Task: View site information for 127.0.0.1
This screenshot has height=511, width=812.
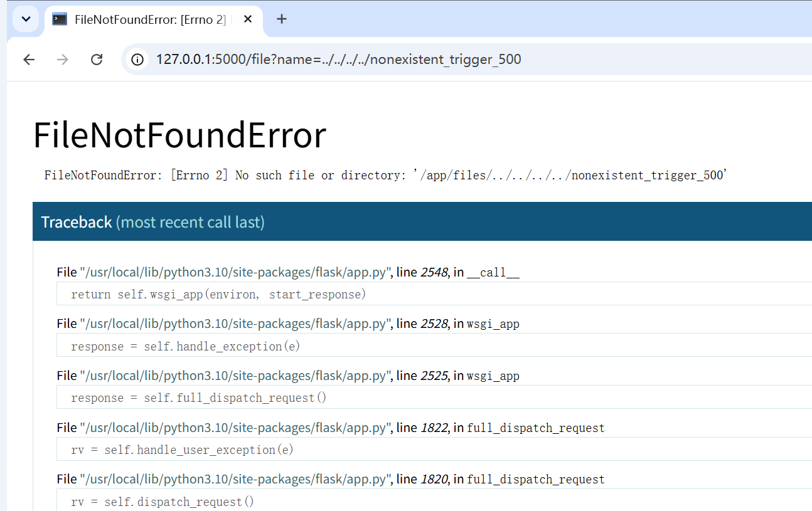Action: (x=137, y=60)
